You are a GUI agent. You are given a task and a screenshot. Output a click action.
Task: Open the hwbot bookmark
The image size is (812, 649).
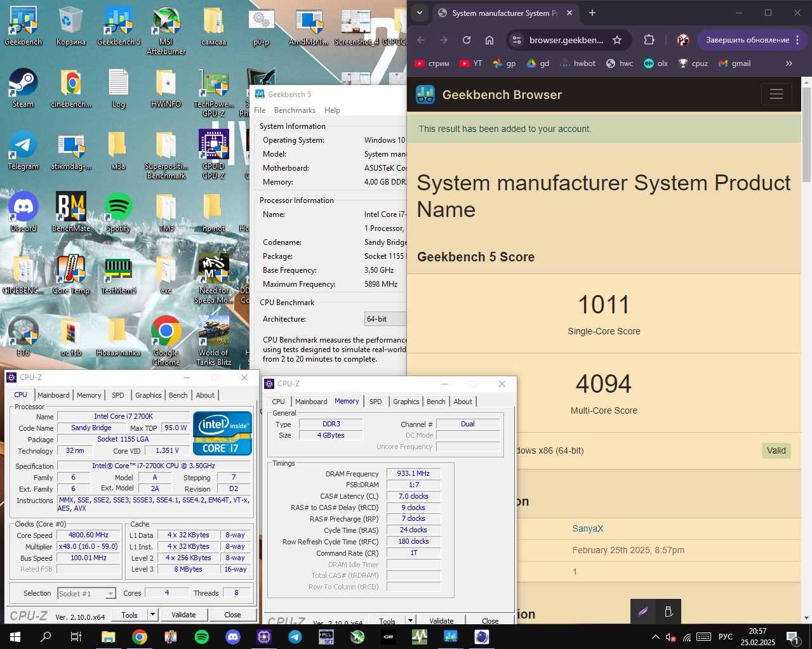click(577, 63)
